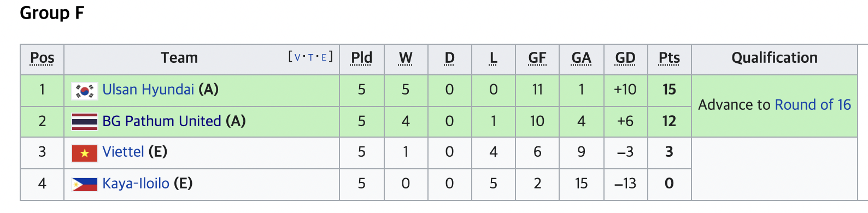Click the Pos column header abbreviation
Viewport: 868px width, 213px height.
tap(42, 58)
